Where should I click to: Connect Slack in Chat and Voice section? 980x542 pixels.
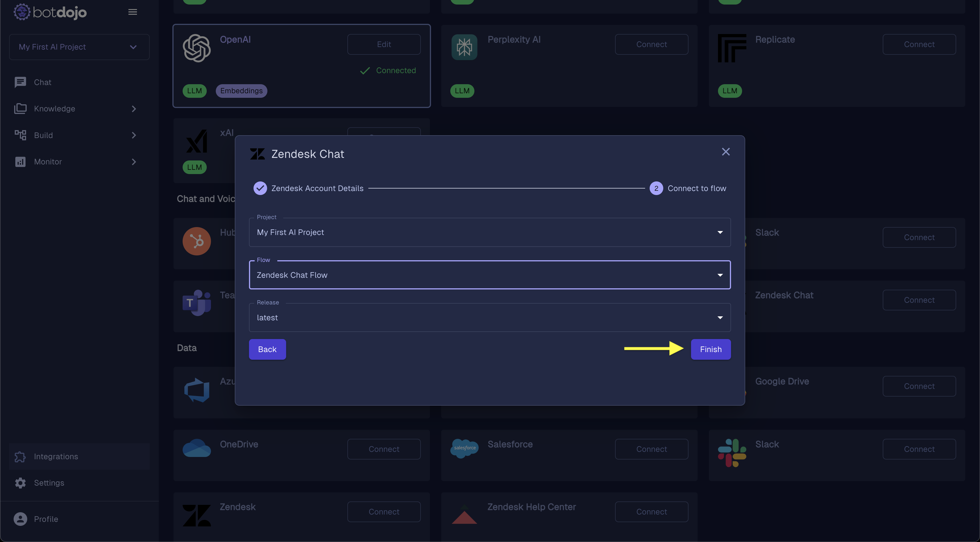pyautogui.click(x=919, y=237)
